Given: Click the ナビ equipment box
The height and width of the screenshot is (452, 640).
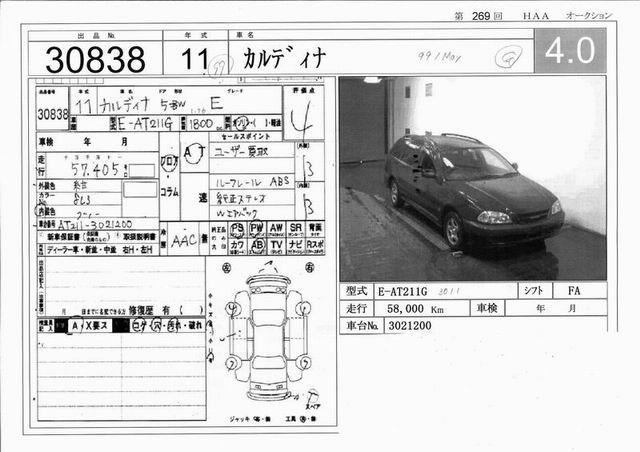Looking at the screenshot, I should pos(296,246).
